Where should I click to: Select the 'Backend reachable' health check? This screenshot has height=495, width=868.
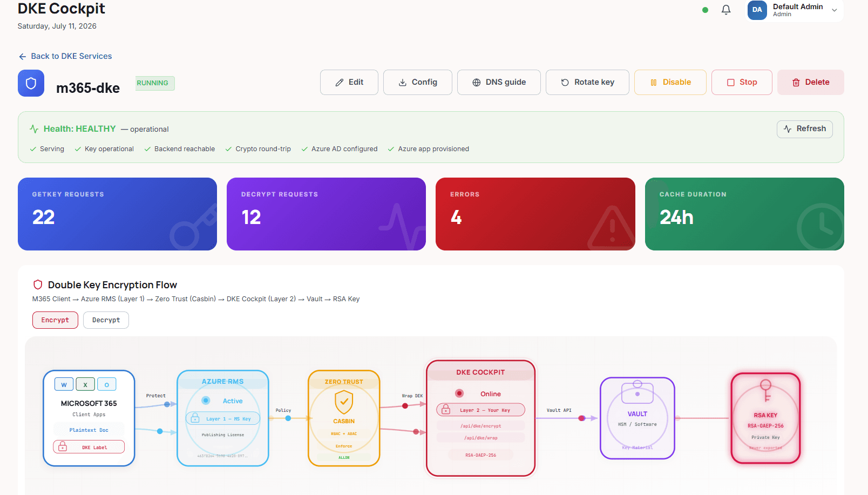pyautogui.click(x=179, y=149)
